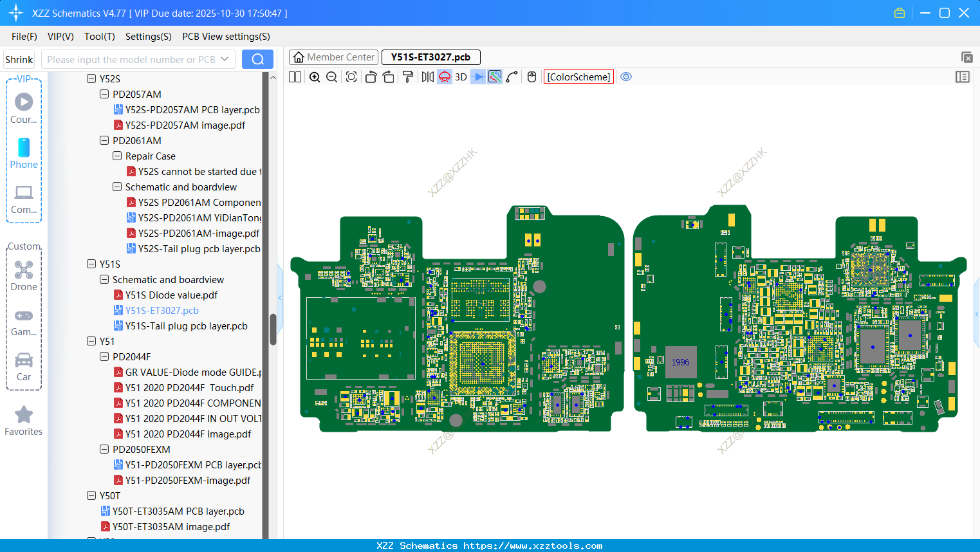Switch to 3D view
This screenshot has width=980, height=552.
461,77
